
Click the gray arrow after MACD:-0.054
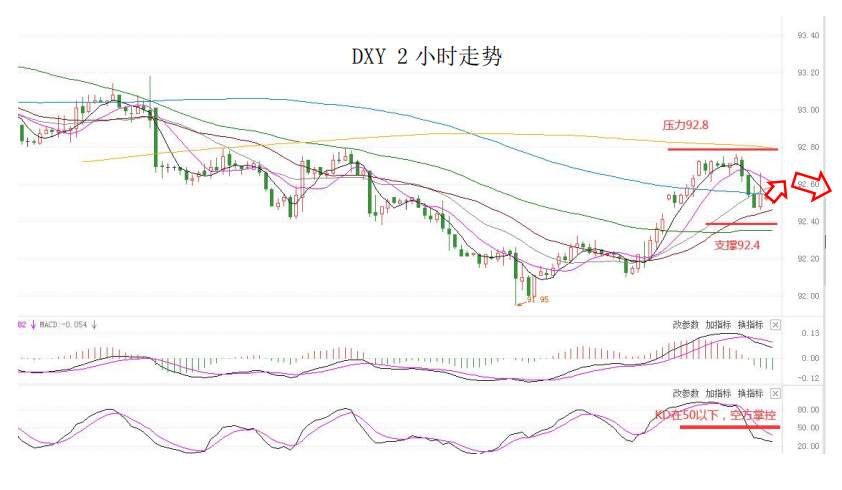94,325
